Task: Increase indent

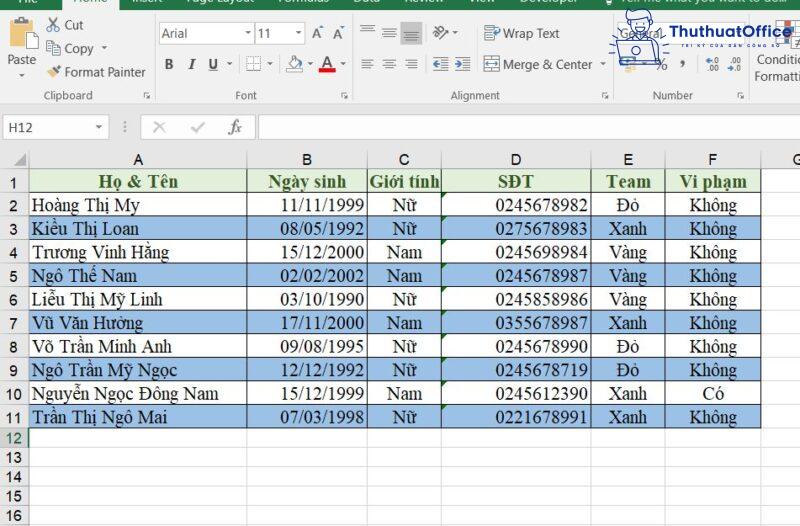Action: (x=462, y=64)
